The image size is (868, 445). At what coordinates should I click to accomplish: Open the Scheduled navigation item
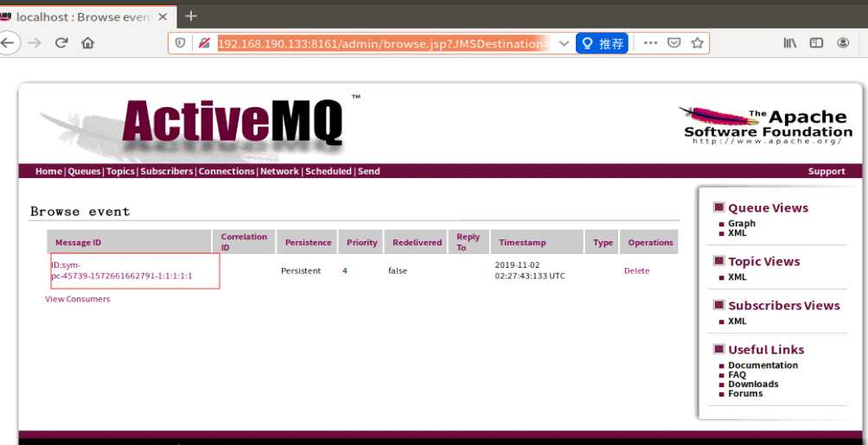point(329,171)
